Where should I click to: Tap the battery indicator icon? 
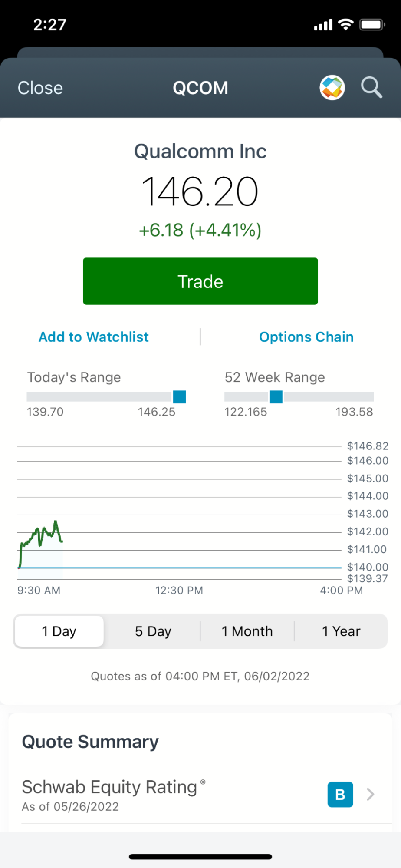point(372,25)
